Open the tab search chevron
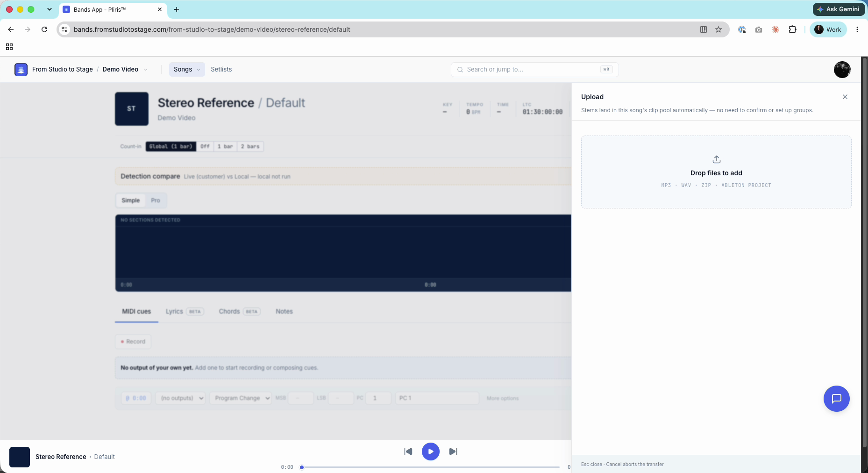Screen dimensions: 868x473 pos(50,9)
